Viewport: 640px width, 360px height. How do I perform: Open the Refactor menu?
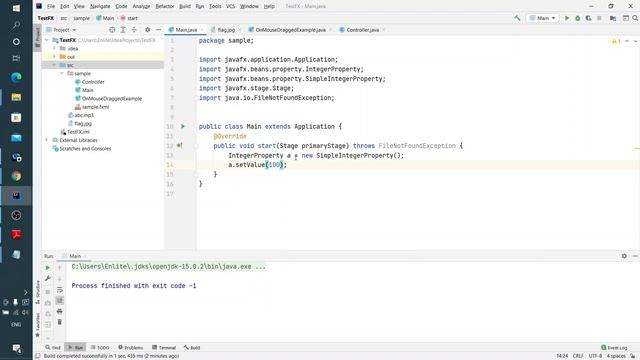(165, 6)
